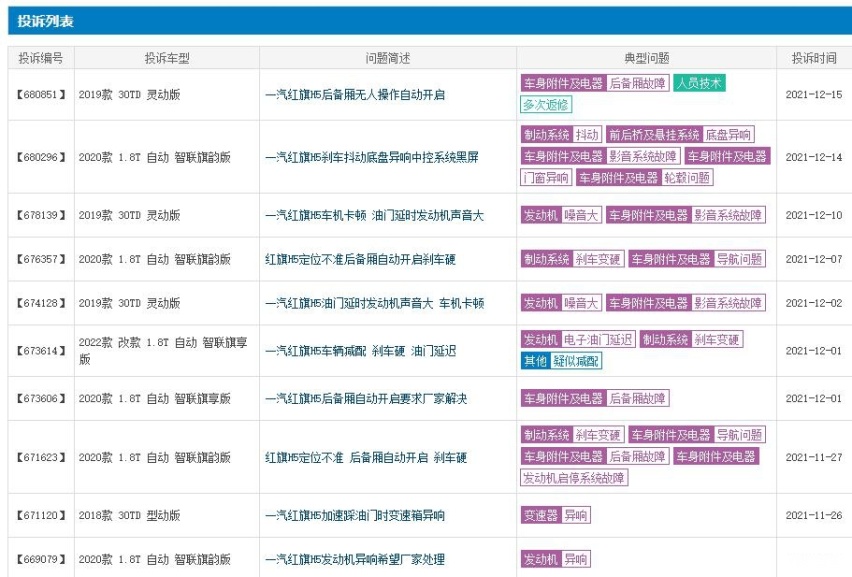Click the 发动机启停系统故障 tag
This screenshot has width=852, height=577.
tap(574, 478)
